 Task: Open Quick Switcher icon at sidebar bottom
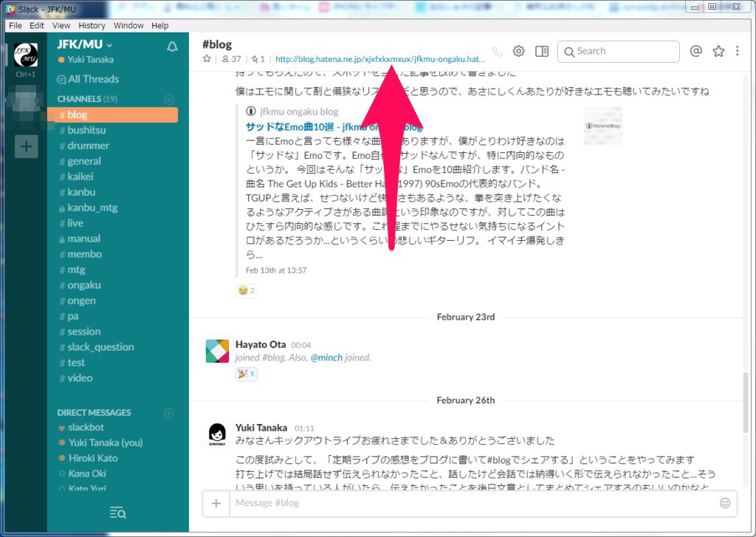click(117, 513)
